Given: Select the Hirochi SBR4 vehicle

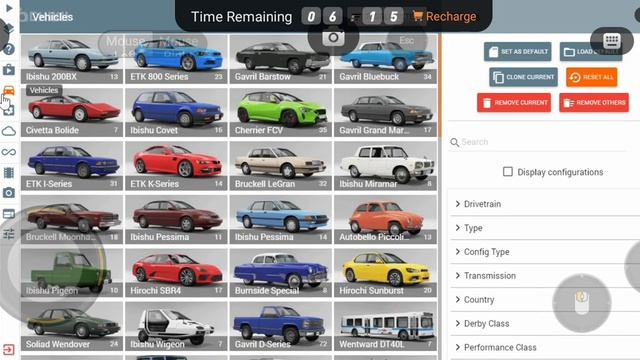Looking at the screenshot, I should (x=176, y=273).
